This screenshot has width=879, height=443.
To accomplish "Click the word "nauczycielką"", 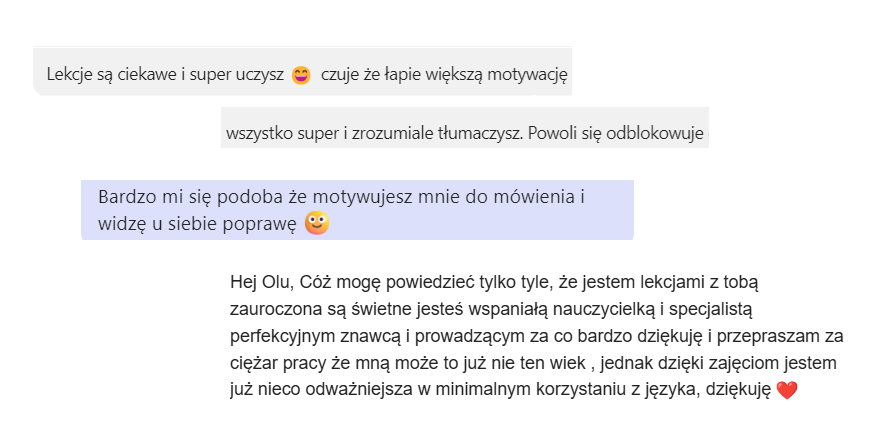I will pos(611,309).
